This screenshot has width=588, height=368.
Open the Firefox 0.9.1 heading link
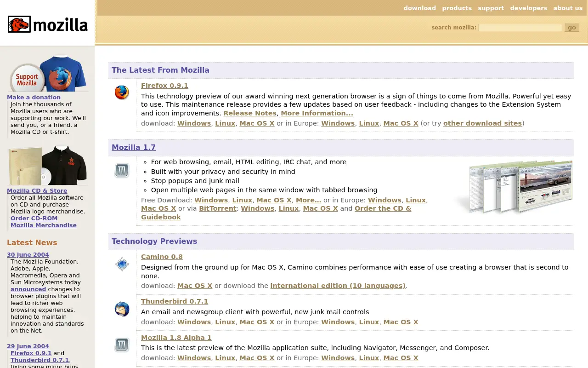tap(164, 86)
